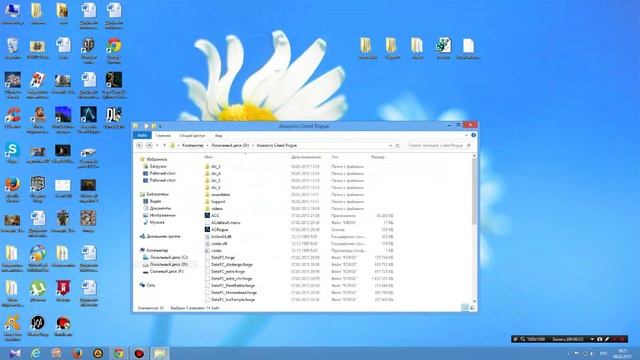Select the Skype-blue WebMoney-style globe desktop icon
The width and height of the screenshot is (640, 360).
coord(38,258)
